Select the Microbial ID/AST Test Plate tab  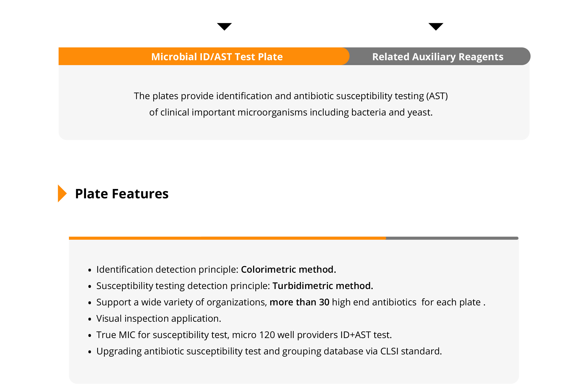click(x=217, y=57)
